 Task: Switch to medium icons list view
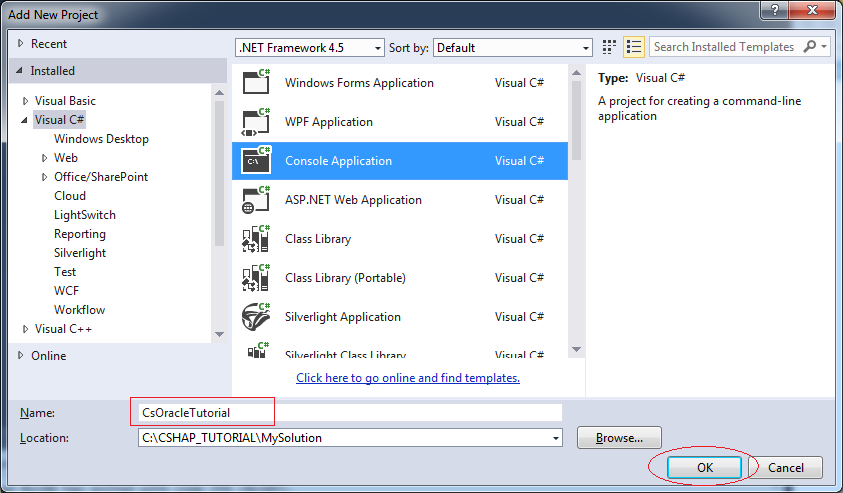pyautogui.click(x=634, y=47)
